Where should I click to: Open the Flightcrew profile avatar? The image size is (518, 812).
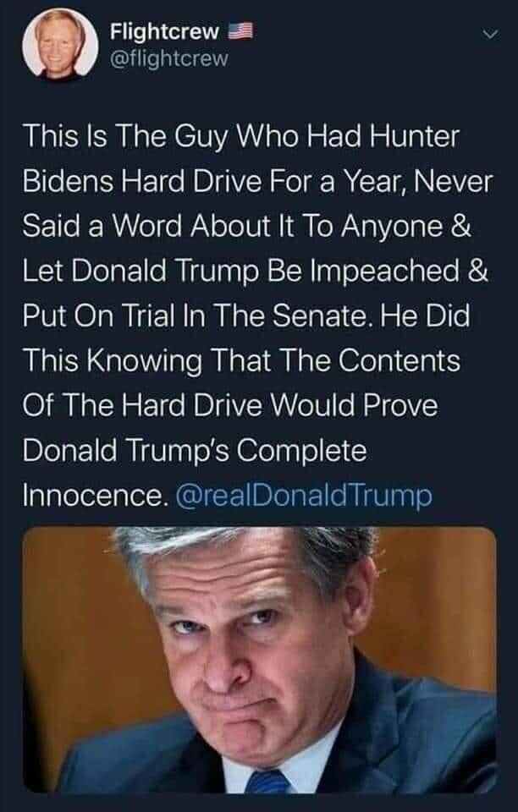pyautogui.click(x=61, y=44)
